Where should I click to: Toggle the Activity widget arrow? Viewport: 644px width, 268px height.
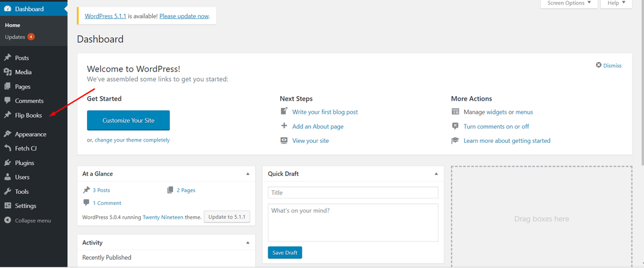click(x=247, y=242)
